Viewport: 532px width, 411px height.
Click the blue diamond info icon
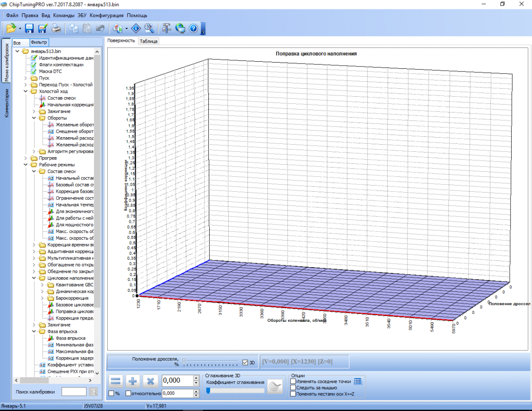click(x=136, y=28)
